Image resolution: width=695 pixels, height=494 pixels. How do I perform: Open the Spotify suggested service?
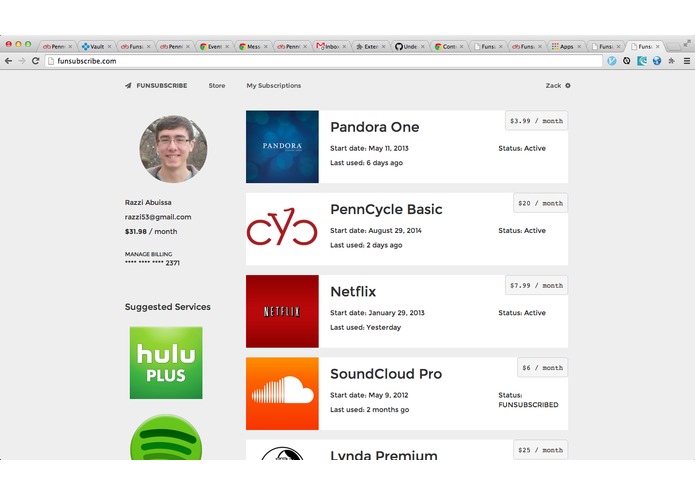166,437
